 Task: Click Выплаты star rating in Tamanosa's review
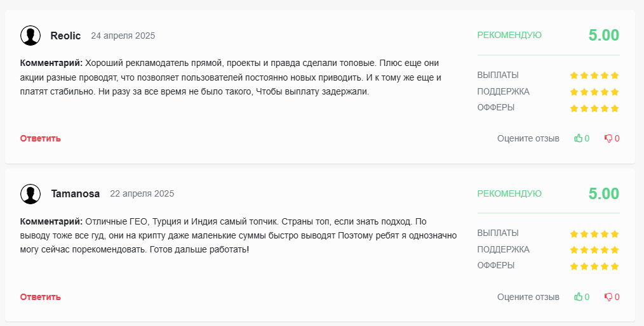click(x=594, y=234)
